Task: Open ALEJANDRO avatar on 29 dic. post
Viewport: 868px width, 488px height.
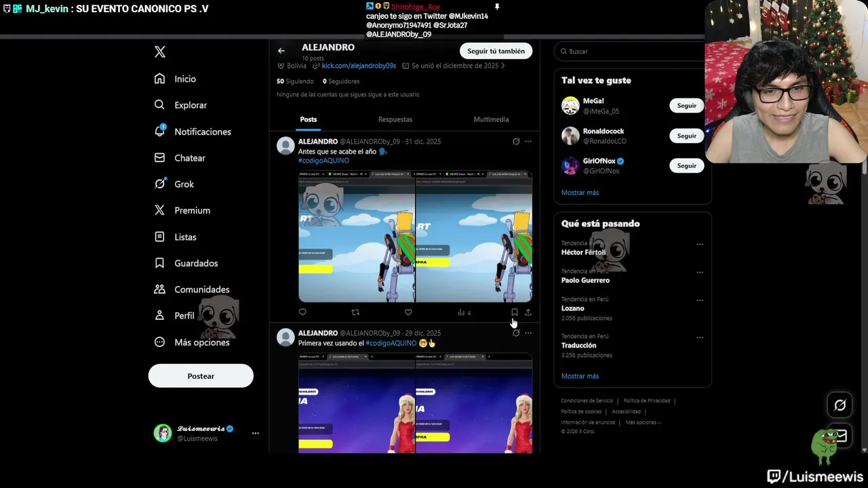Action: pyautogui.click(x=285, y=337)
